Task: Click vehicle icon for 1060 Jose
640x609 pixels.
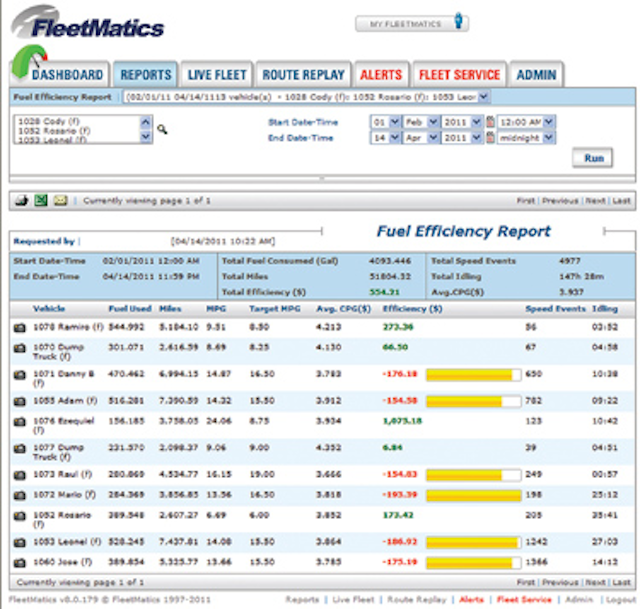Action: [x=20, y=563]
